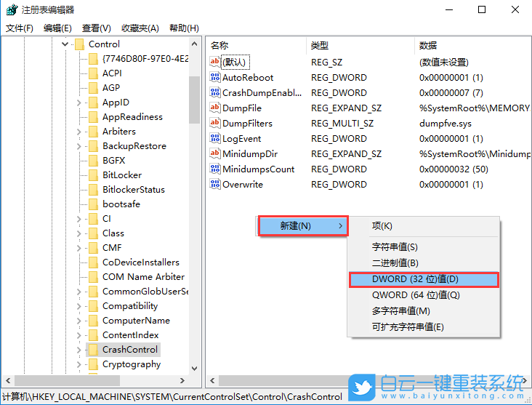Expand the Arbiters key in tree
532x405 pixels.
pyautogui.click(x=78, y=132)
